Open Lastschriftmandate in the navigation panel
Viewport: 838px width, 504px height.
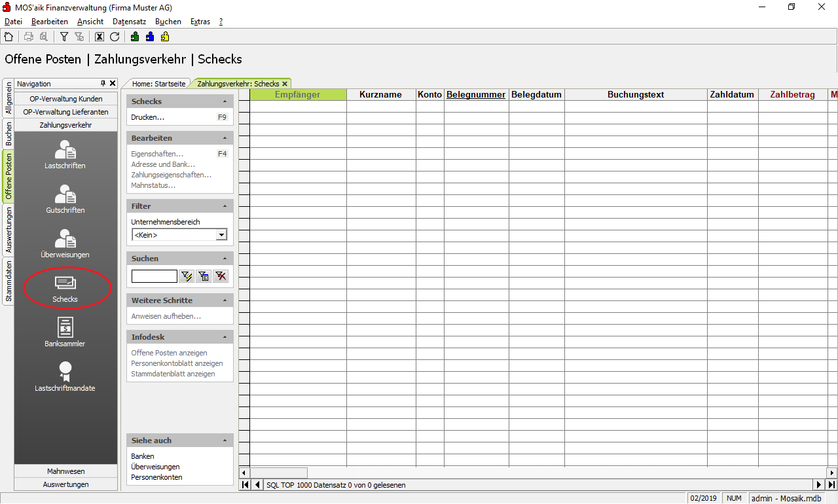click(x=65, y=376)
